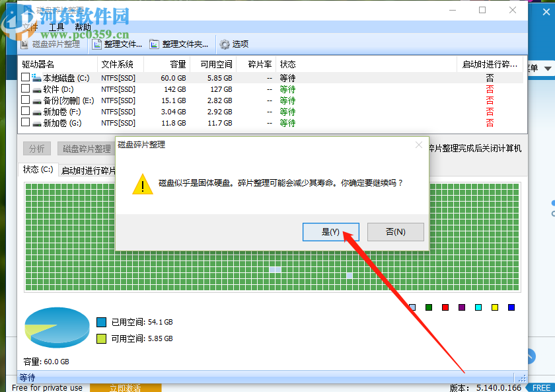
Task: Close the 磁盘碎片整理 warning dialog
Action: coord(419,145)
